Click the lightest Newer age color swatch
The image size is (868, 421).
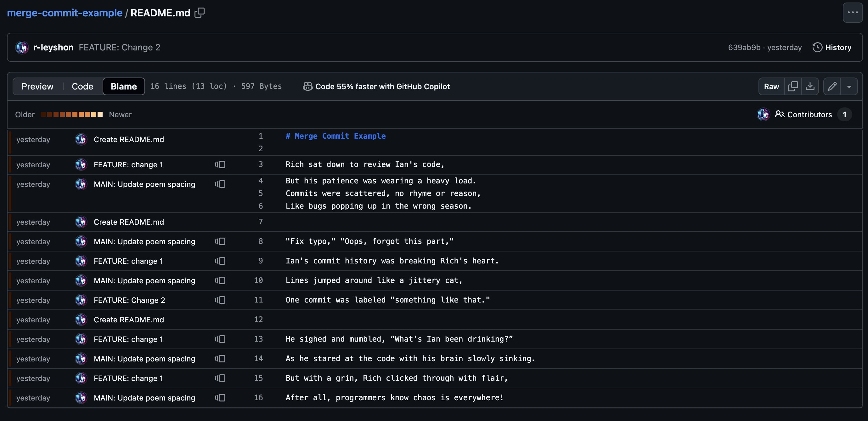100,114
